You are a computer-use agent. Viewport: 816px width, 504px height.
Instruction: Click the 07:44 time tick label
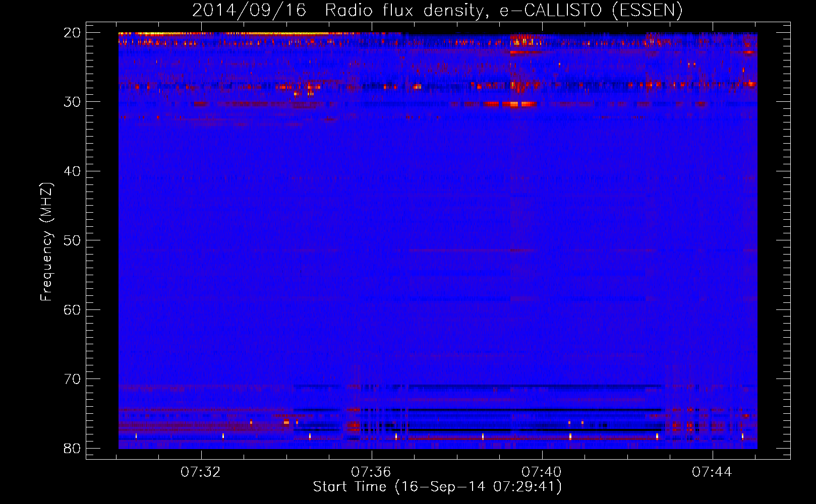pyautogui.click(x=712, y=472)
